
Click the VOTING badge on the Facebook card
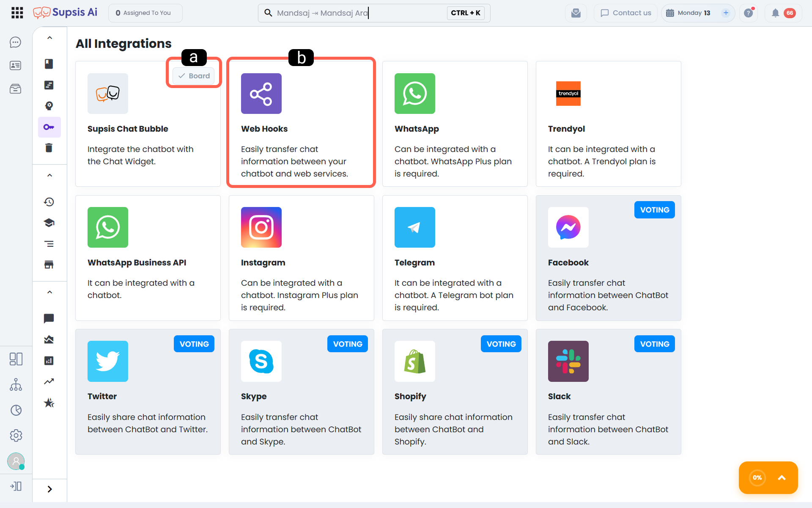[x=655, y=210]
